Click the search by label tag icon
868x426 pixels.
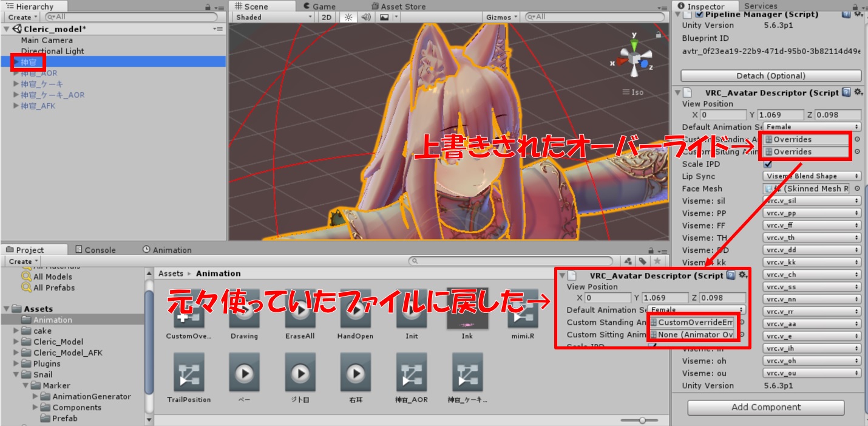pyautogui.click(x=642, y=261)
